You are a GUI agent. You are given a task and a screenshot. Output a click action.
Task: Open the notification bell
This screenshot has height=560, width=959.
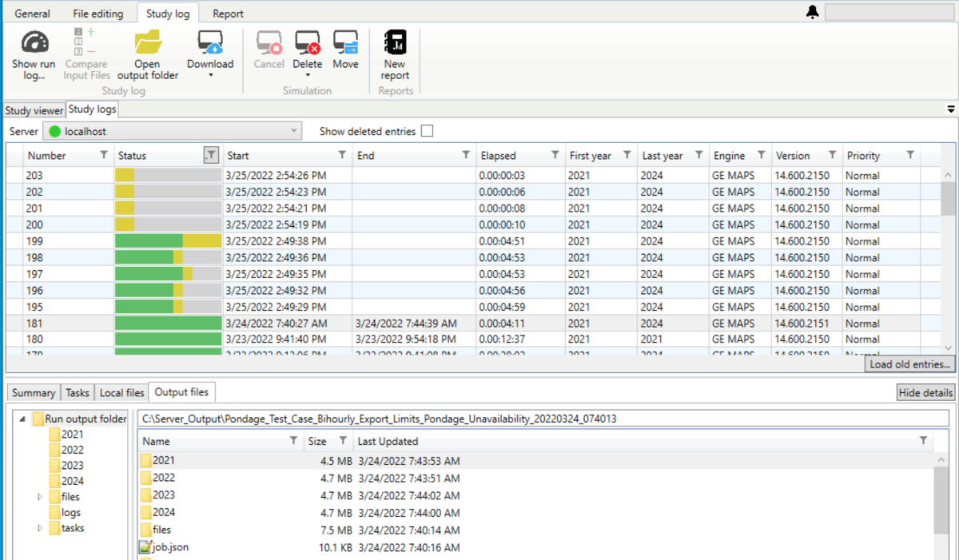pos(813,12)
